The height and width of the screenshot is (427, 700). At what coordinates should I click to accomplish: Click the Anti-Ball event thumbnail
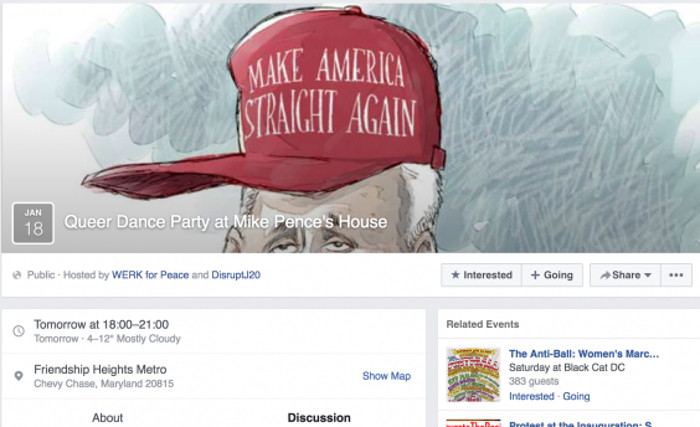(474, 375)
